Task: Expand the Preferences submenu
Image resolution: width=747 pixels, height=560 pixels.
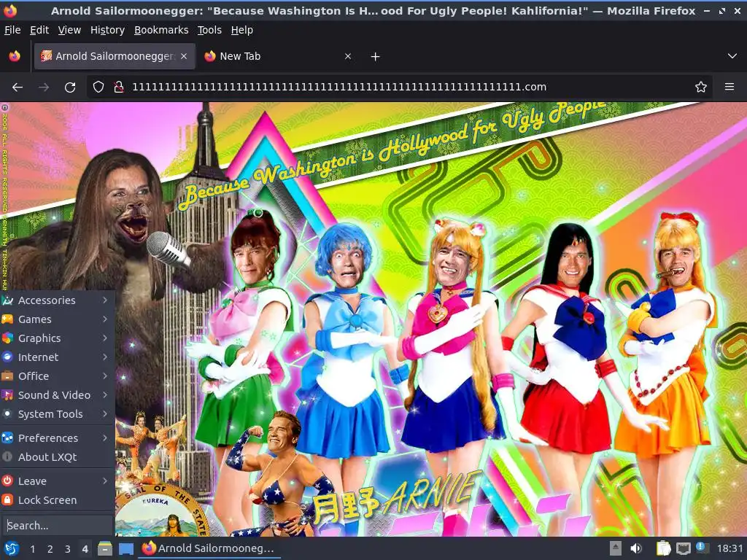Action: tap(57, 438)
